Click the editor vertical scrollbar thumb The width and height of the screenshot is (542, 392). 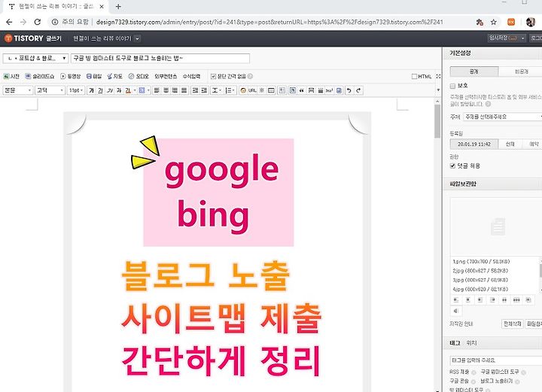pyautogui.click(x=437, y=122)
